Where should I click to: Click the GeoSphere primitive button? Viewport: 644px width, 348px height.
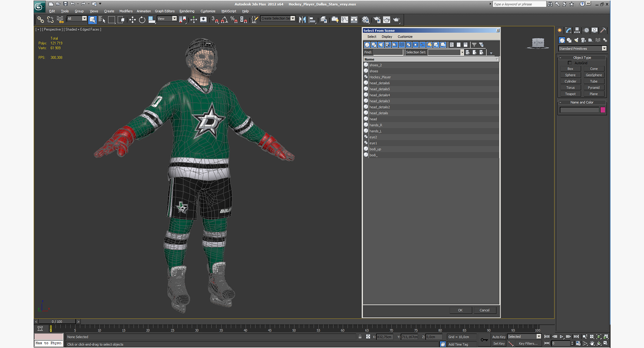594,75
